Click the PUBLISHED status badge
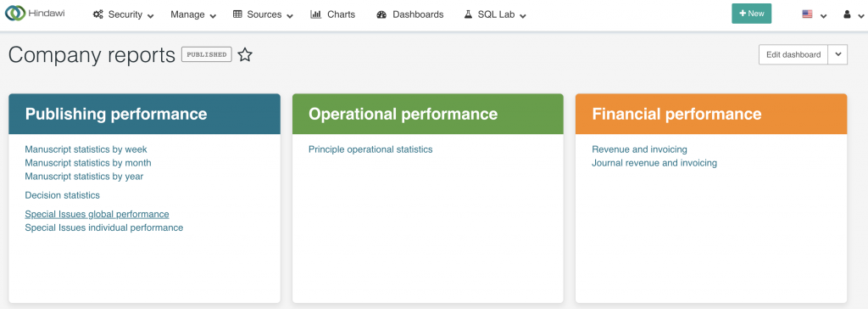Image resolution: width=868 pixels, height=309 pixels. [x=207, y=54]
